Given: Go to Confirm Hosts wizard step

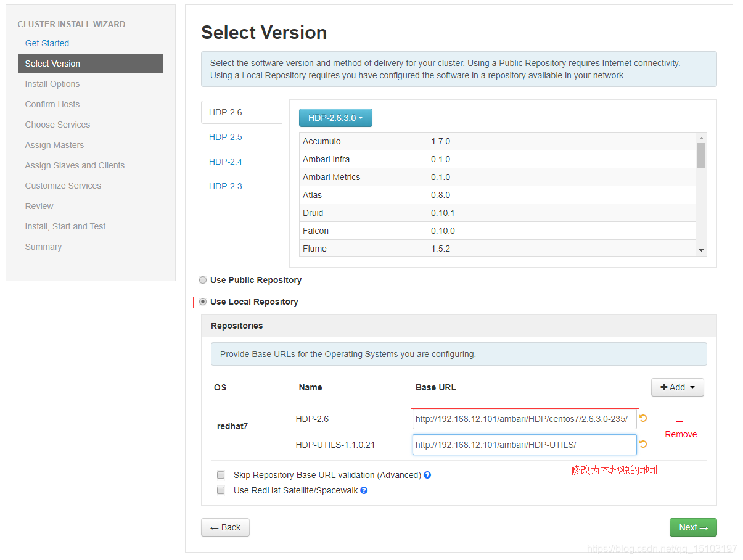Looking at the screenshot, I should coord(52,104).
